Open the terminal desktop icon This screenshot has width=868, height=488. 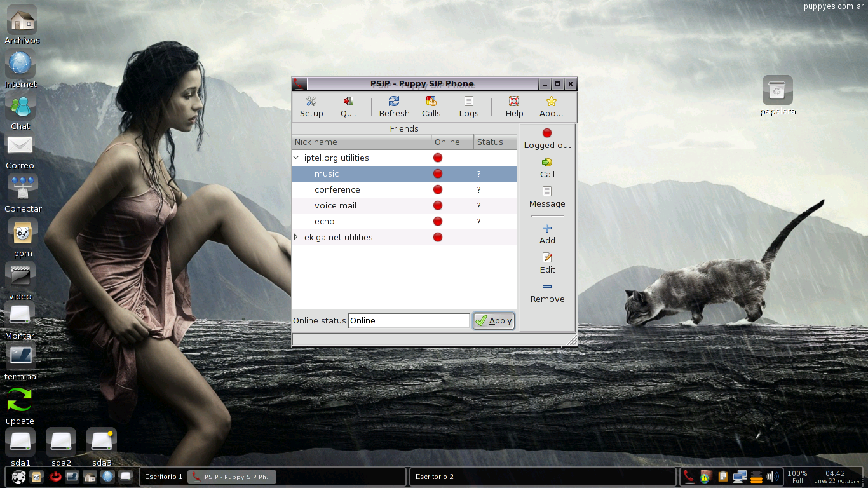coord(21,360)
